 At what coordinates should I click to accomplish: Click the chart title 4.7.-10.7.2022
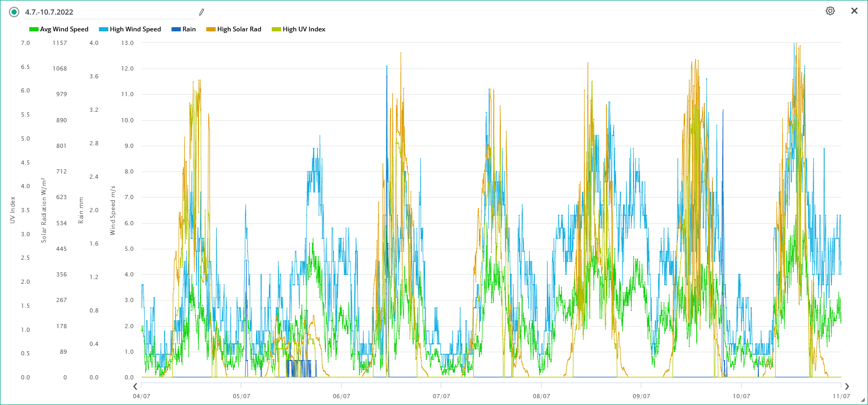coord(49,12)
